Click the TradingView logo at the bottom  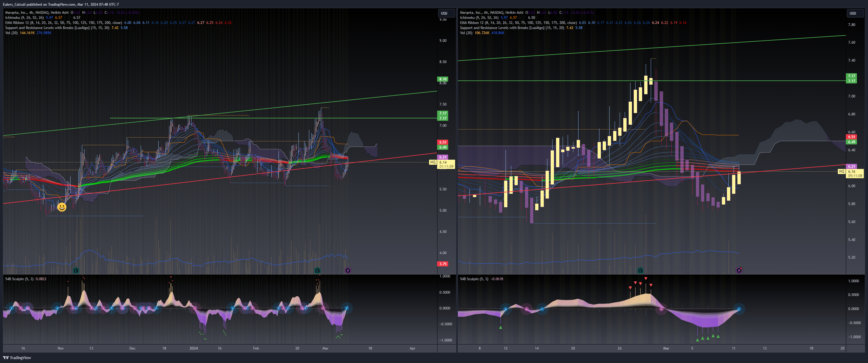coord(17,358)
